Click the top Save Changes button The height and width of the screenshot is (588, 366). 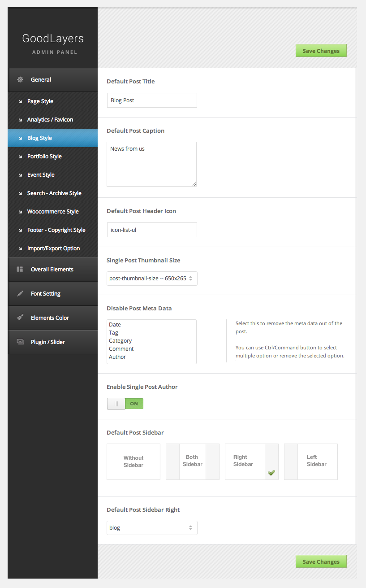coord(321,51)
